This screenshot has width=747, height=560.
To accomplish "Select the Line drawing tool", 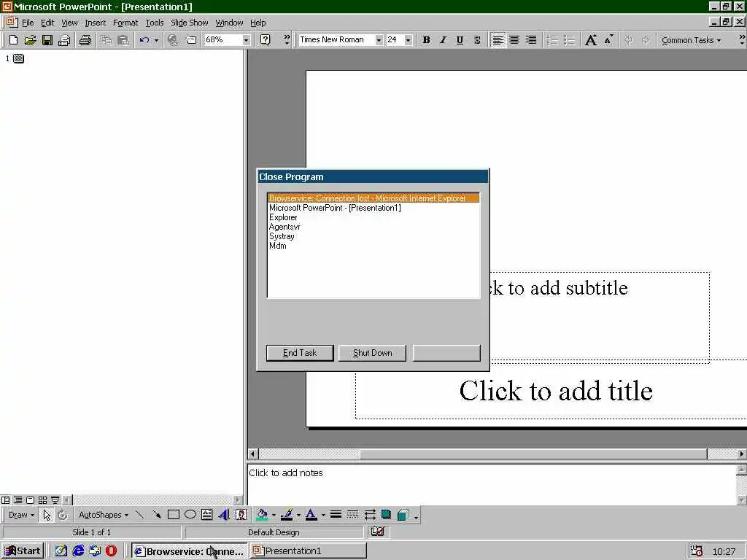I will pos(139,515).
